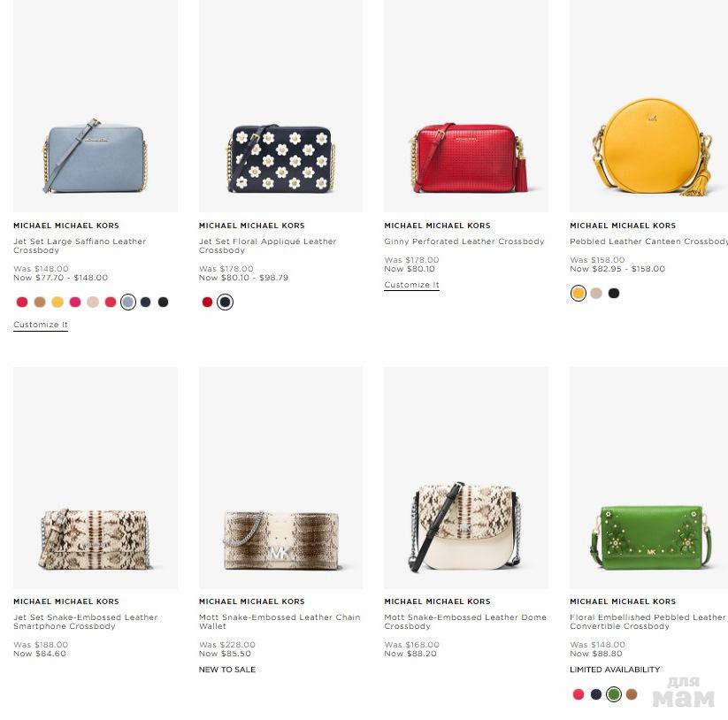Click Customize It under Ginny Perforated Crossbody
This screenshot has width=728, height=720.
tap(411, 285)
